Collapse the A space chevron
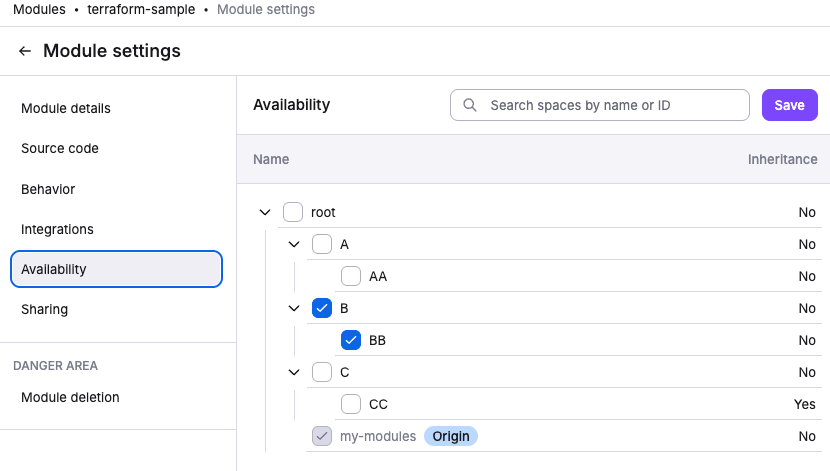Image resolution: width=830 pixels, height=471 pixels. tap(294, 244)
